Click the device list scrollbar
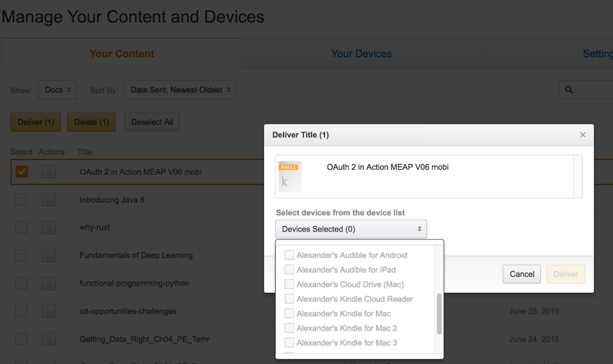 tap(439, 314)
